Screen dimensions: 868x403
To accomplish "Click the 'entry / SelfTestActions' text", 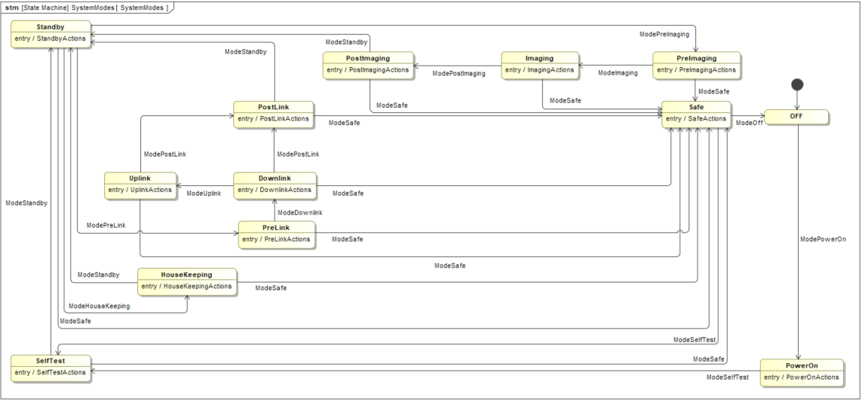I will point(51,373).
